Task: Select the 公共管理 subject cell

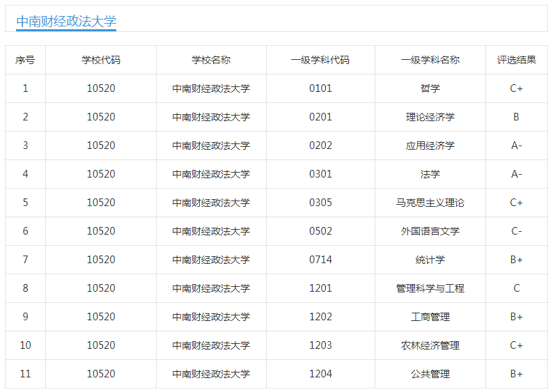Action: [x=430, y=374]
